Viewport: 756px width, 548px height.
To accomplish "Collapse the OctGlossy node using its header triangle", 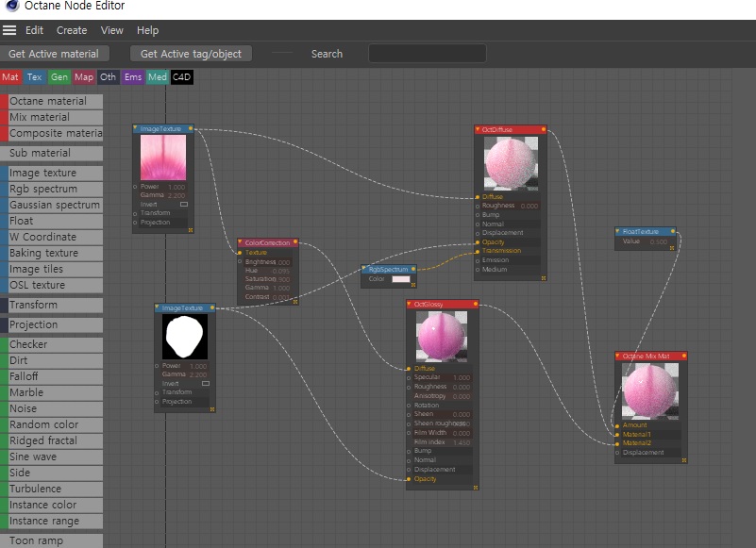I will [x=409, y=304].
